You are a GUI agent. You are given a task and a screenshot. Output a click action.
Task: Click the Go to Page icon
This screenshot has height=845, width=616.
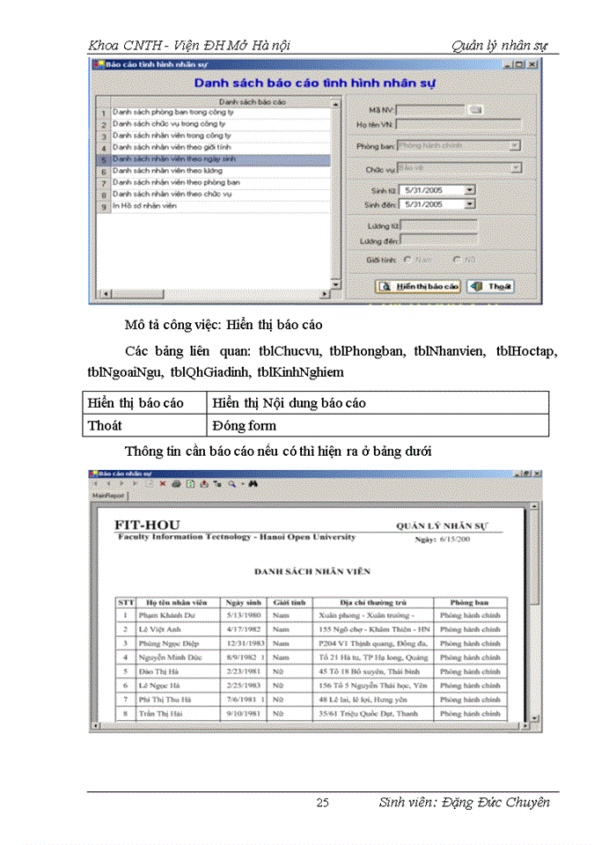click(150, 484)
